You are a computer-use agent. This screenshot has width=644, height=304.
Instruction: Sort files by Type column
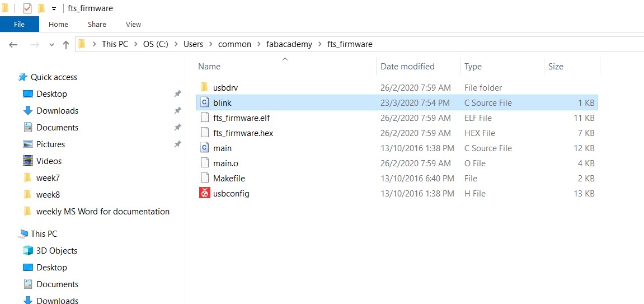tap(473, 67)
